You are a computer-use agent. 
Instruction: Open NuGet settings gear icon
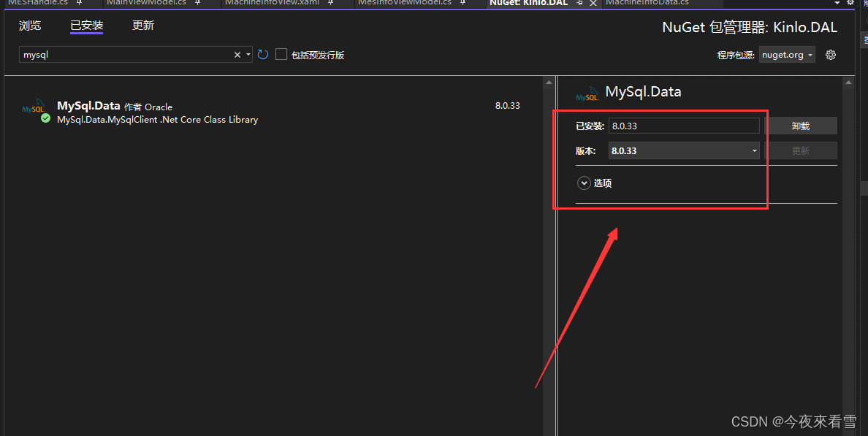click(x=830, y=55)
